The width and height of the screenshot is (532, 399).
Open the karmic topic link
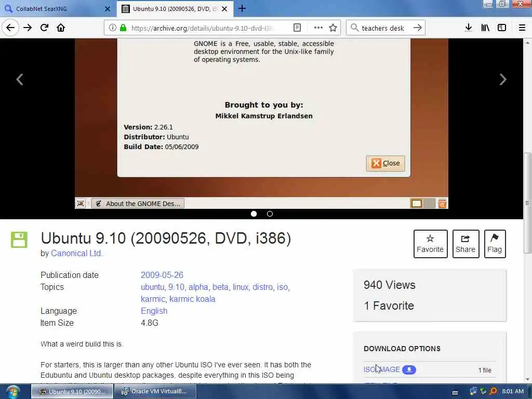pyautogui.click(x=153, y=299)
